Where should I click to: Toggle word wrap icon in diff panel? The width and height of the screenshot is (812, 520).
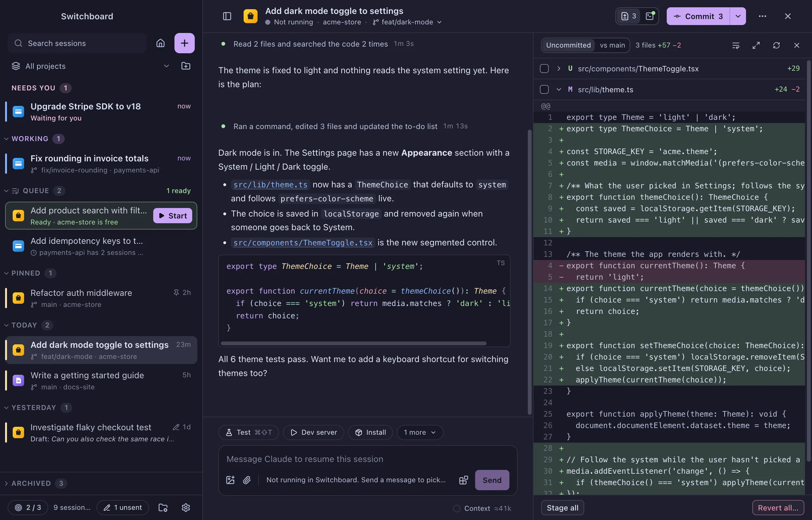[x=736, y=45]
